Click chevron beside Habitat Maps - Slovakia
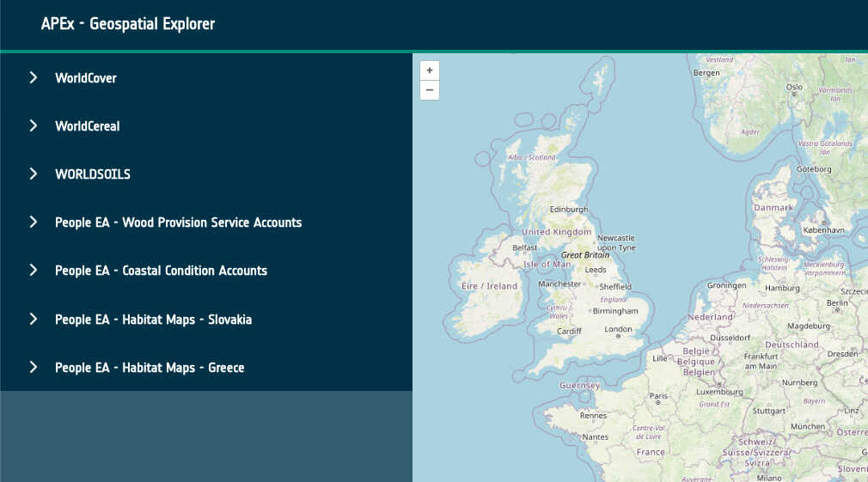868x482 pixels. 34,319
